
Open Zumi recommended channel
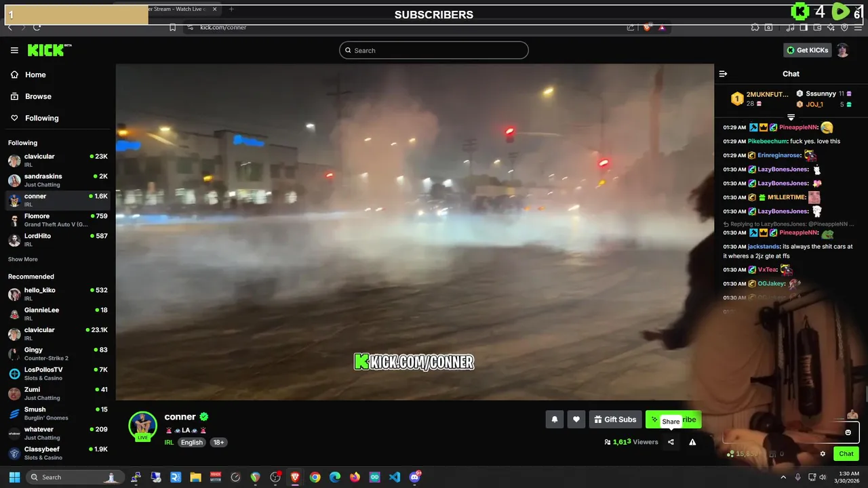(58, 393)
